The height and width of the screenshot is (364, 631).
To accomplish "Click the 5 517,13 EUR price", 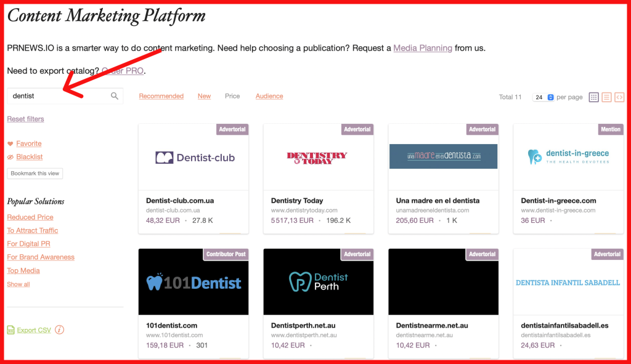I will (x=292, y=220).
